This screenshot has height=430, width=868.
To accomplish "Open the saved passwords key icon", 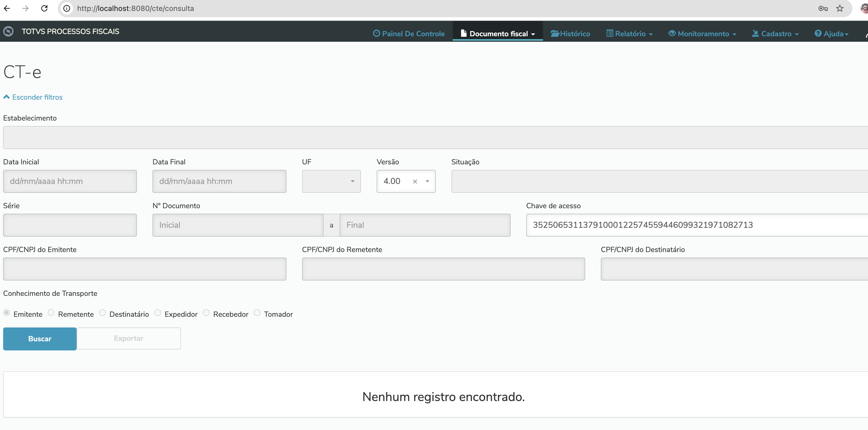I will 823,8.
